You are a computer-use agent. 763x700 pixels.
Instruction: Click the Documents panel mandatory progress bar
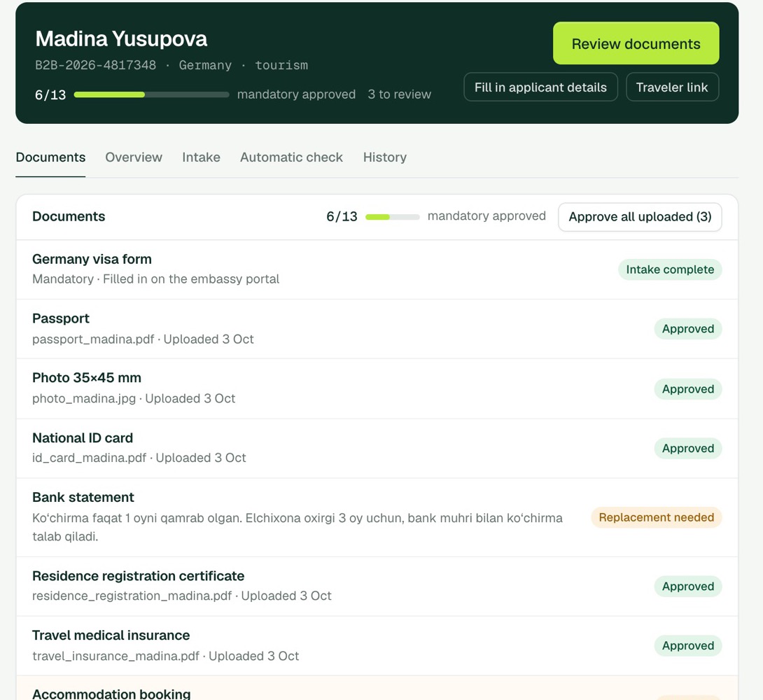(x=392, y=217)
